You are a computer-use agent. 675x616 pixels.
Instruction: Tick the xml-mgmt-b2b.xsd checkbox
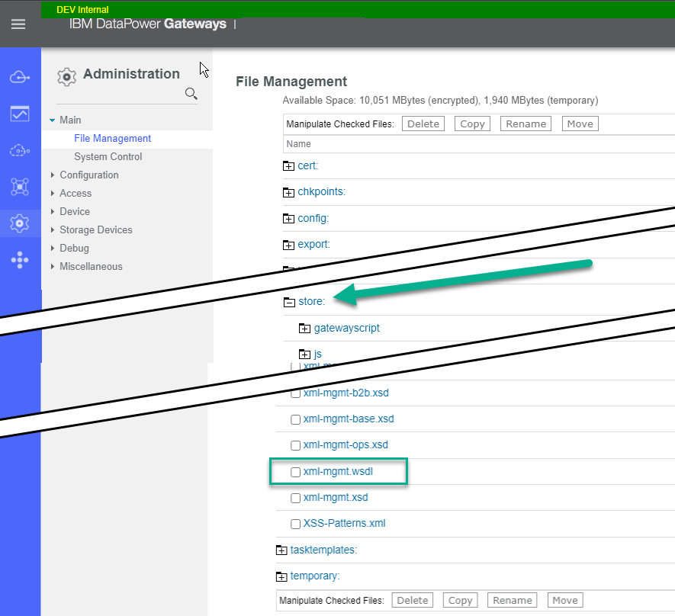[296, 393]
